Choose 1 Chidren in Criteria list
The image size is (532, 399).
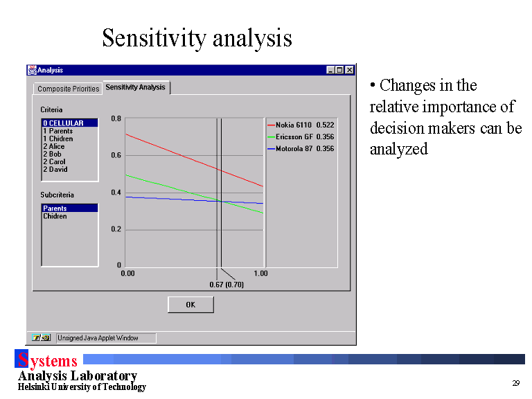click(x=57, y=139)
